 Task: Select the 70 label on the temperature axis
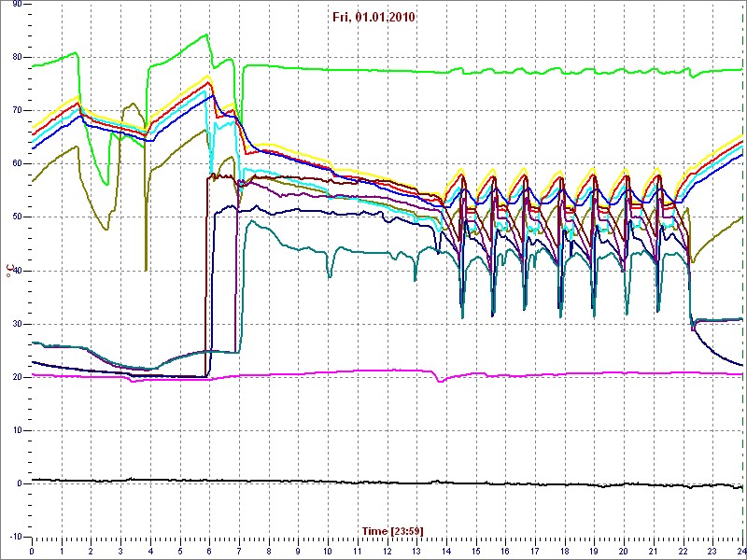[x=16, y=110]
